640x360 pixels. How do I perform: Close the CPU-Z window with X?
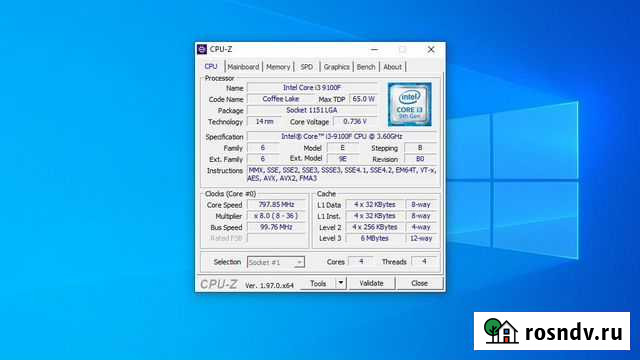pyautogui.click(x=431, y=49)
